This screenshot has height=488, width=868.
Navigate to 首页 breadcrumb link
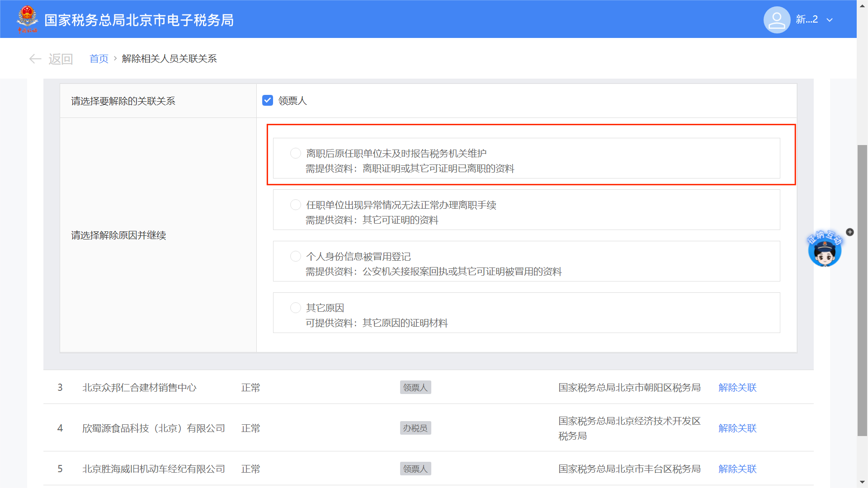pyautogui.click(x=99, y=59)
